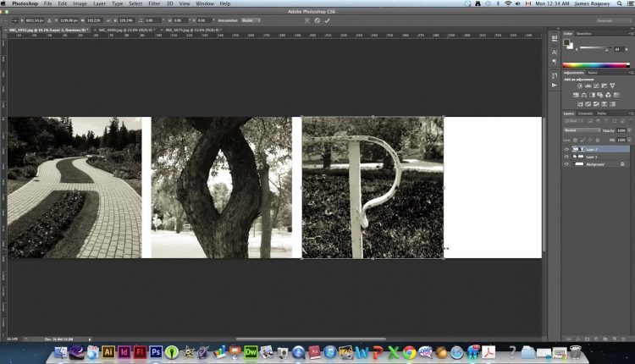Switch to the Swatches tab
Screen dimensions: 635x364
coord(584,34)
